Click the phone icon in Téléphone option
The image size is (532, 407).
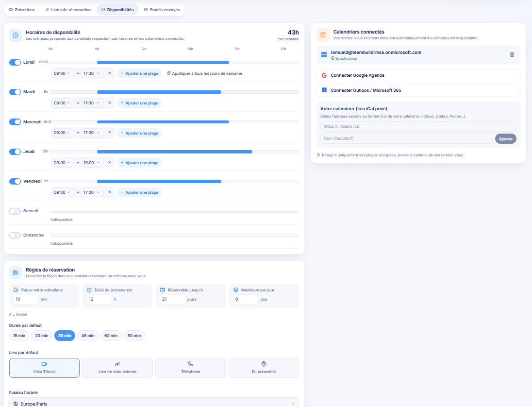(191, 364)
